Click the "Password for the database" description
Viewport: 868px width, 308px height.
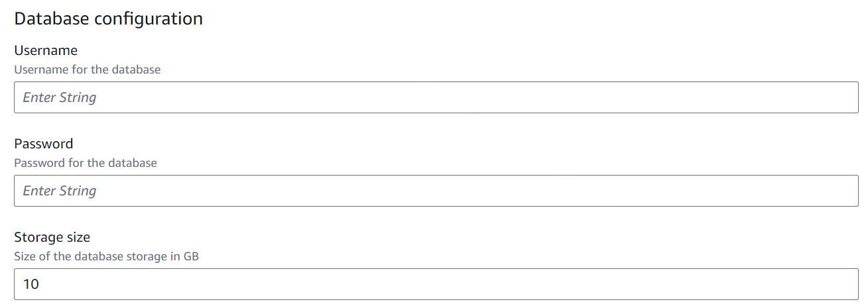(86, 162)
